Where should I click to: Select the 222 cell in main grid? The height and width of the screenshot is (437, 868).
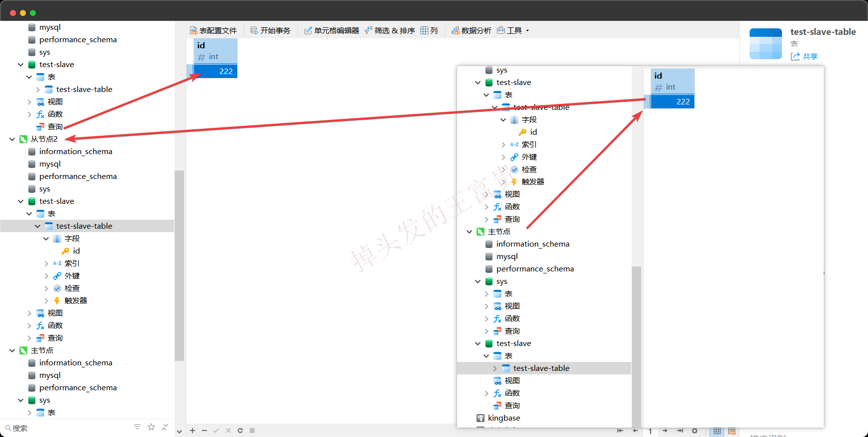215,71
